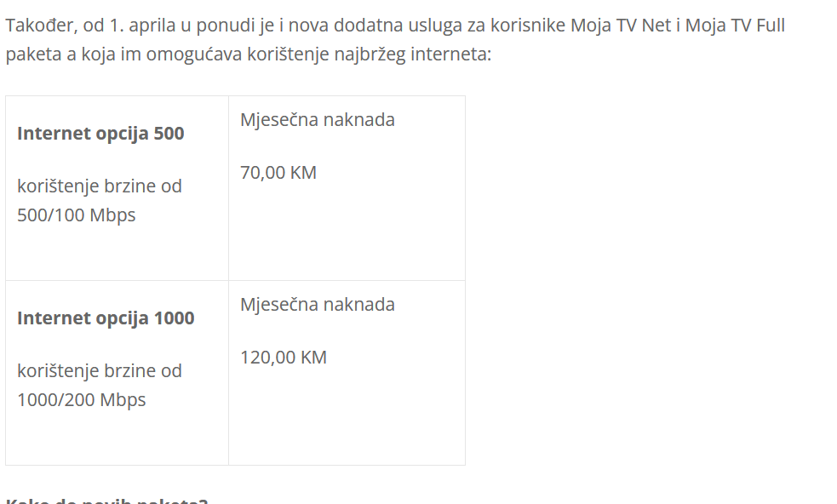Click the '1000/200 Mbps' speed text
This screenshot has height=504, width=837.
click(x=81, y=400)
